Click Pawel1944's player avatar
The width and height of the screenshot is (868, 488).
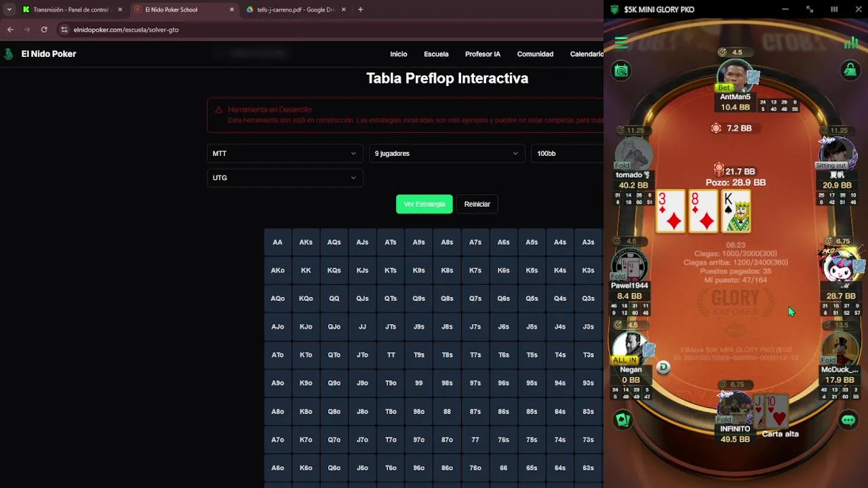point(629,265)
